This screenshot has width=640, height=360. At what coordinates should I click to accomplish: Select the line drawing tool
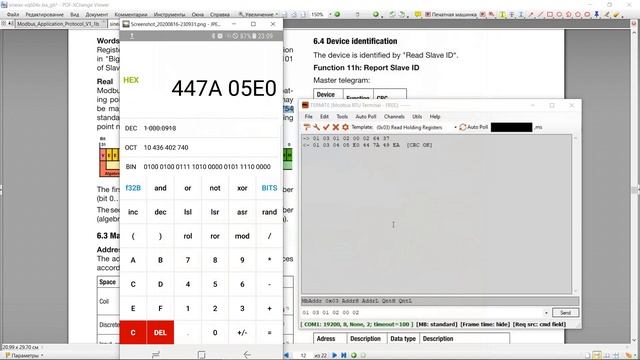click(540, 14)
